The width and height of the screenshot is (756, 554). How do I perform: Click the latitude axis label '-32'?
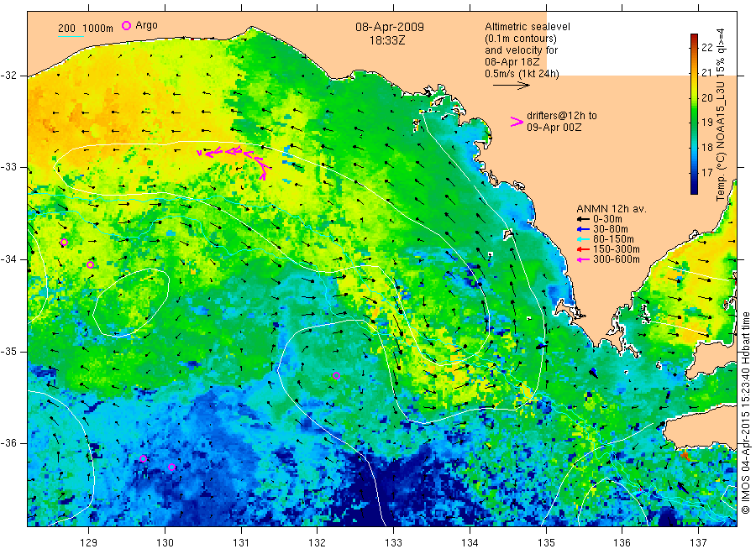coord(8,76)
